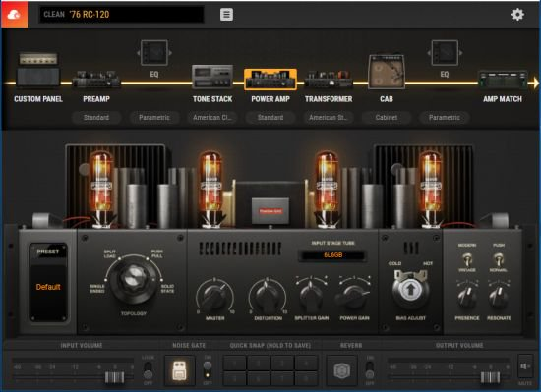Toggle the Push/Normal switch
This screenshot has width=541, height=392.
point(499,258)
